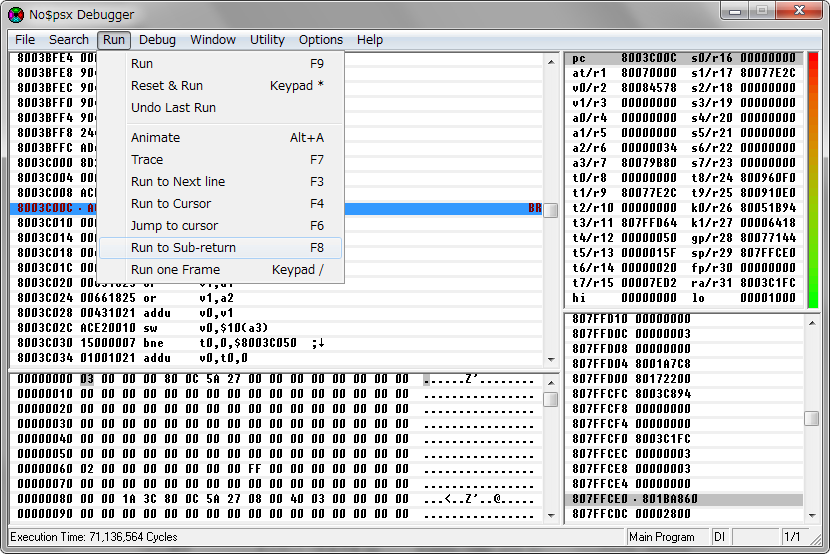The width and height of the screenshot is (830, 554).
Task: Click stack pane scrollbar up arrow
Action: click(x=812, y=323)
